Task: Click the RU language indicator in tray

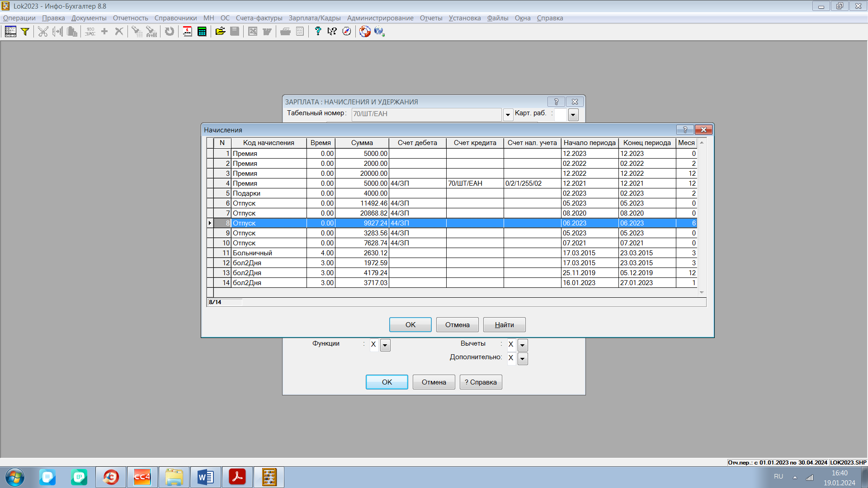Action: [x=778, y=477]
